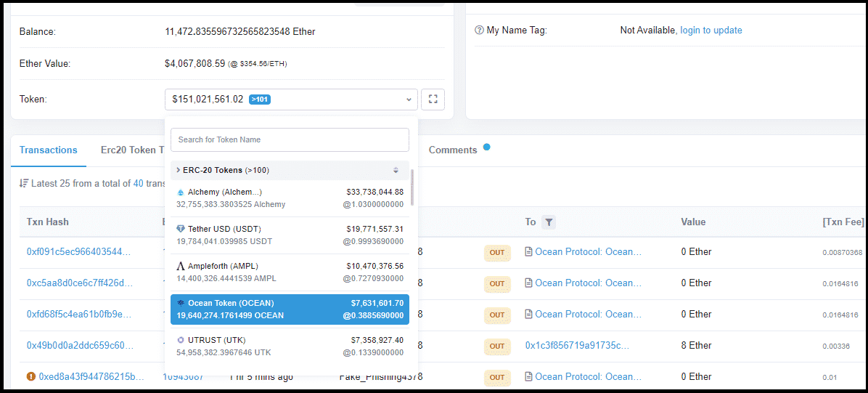
Task: Open transaction 0xfd68f5c4ea61b0fb9e...
Action: [x=79, y=315]
